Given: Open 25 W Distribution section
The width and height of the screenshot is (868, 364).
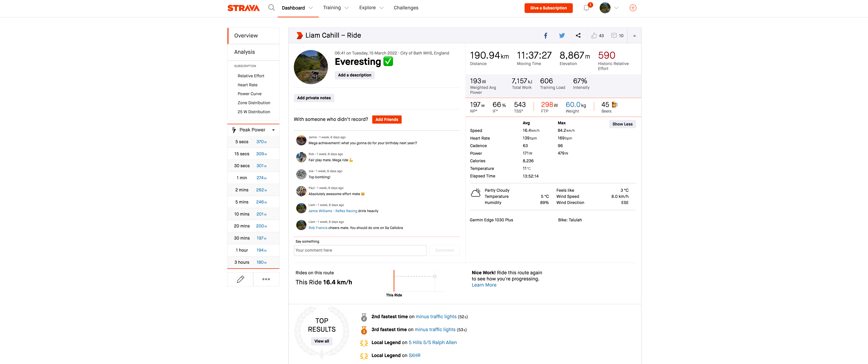Looking at the screenshot, I should tap(254, 112).
